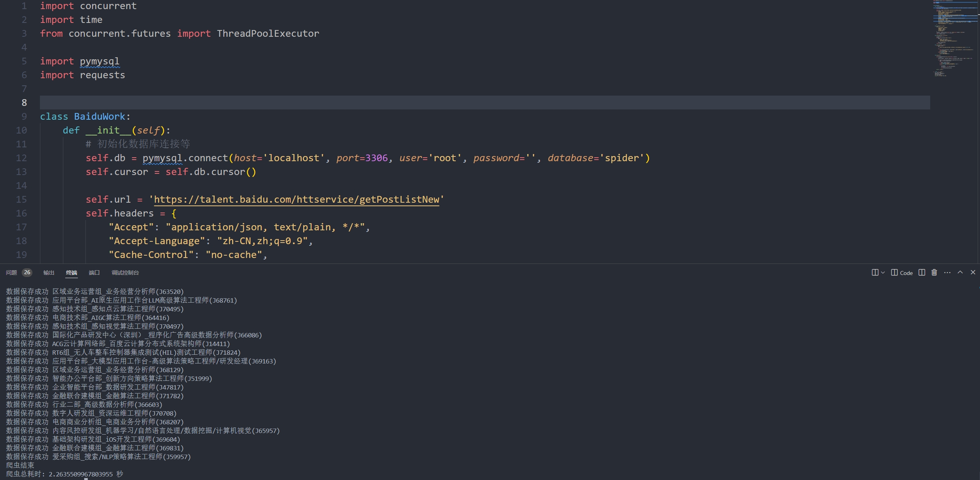Image resolution: width=980 pixels, height=480 pixels.
Task: Click the "application/json, text/plain, */*" string
Action: tap(265, 227)
